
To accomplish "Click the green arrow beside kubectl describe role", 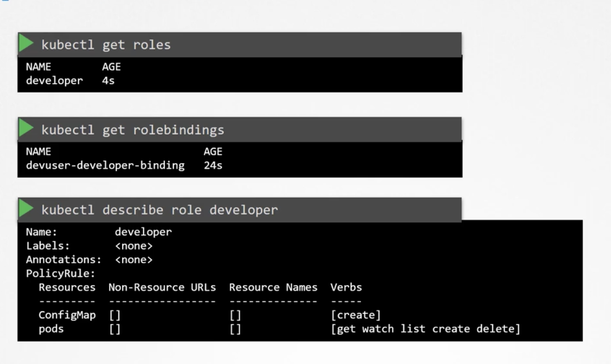I will 26,210.
